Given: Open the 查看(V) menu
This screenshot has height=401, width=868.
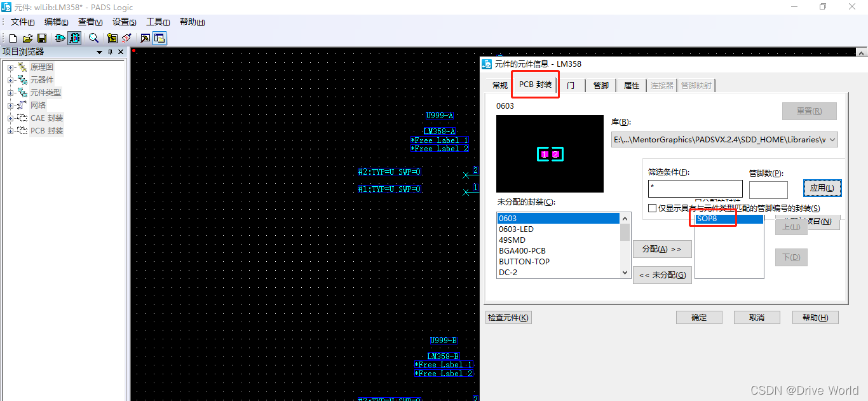Looking at the screenshot, I should [90, 22].
